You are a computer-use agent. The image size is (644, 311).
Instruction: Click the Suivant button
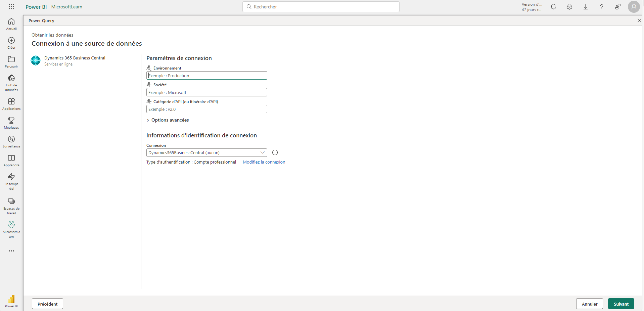(x=621, y=304)
